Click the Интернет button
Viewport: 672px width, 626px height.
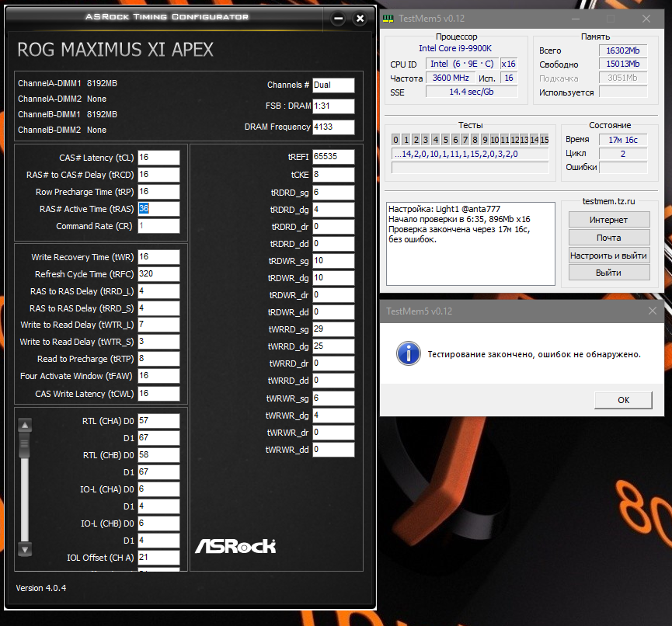[x=608, y=220]
